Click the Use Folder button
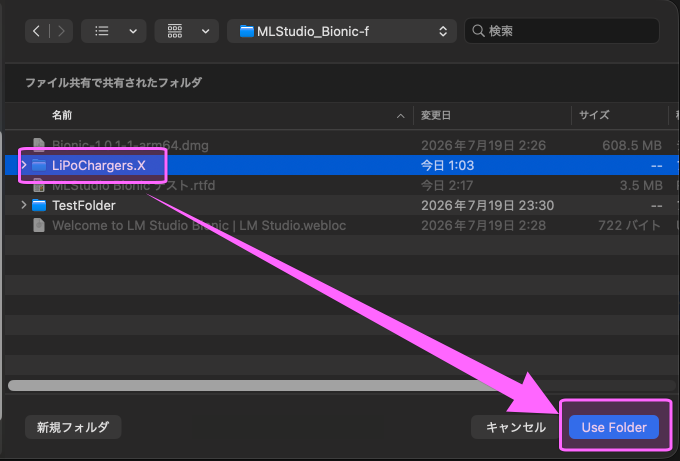Screen dimensions: 680x461 pyautogui.click(x=614, y=427)
